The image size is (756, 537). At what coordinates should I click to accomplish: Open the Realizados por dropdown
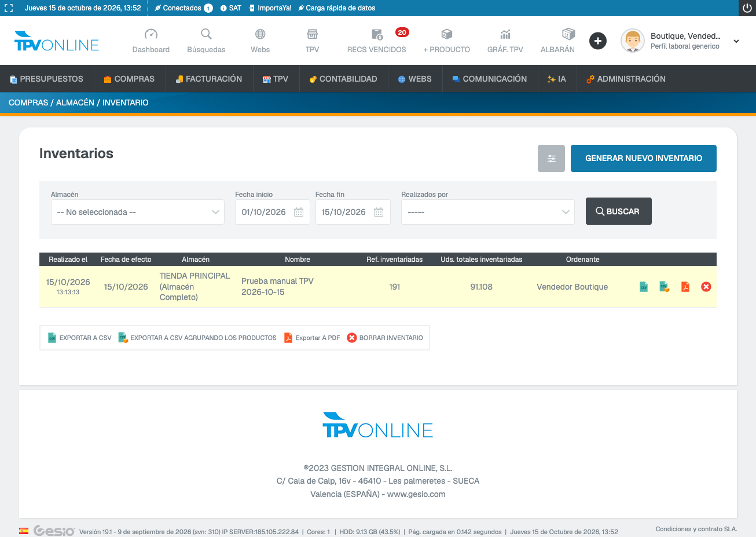tap(488, 212)
